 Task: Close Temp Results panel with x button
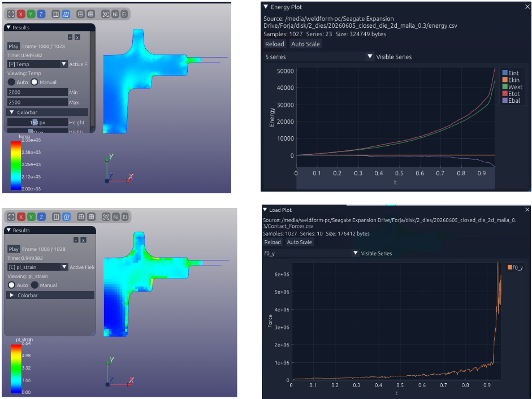tap(77, 37)
